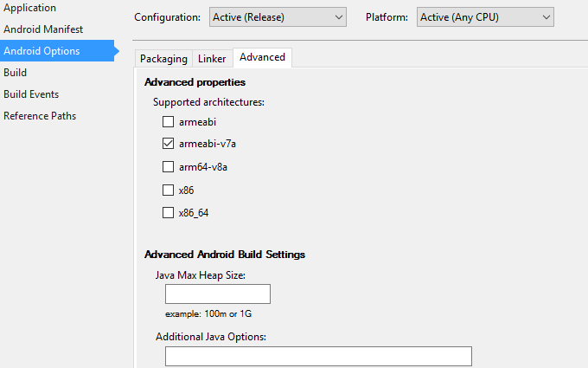Go to the Application page
The image size is (588, 368).
tap(29, 8)
